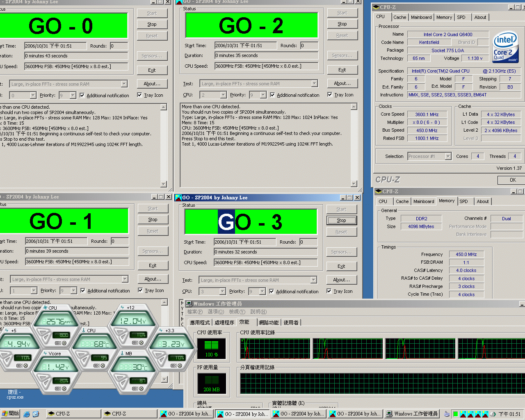Click log scrollbar down arrow in GO - 2 window

click(354, 184)
